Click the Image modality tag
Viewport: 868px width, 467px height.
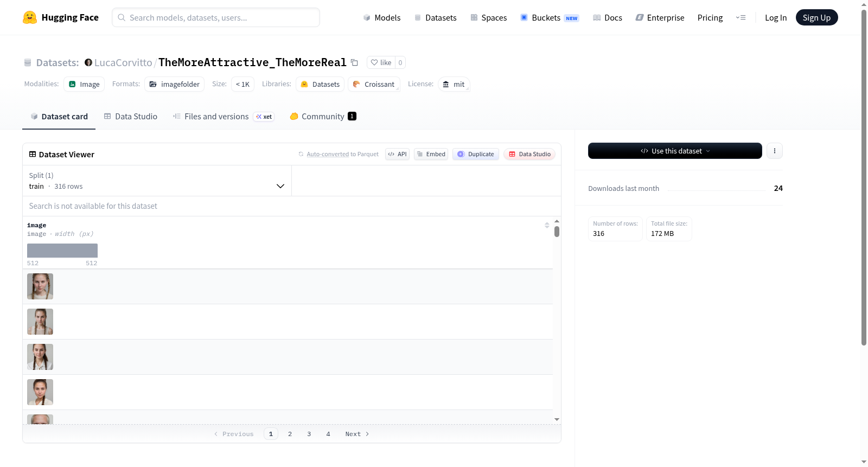point(84,84)
